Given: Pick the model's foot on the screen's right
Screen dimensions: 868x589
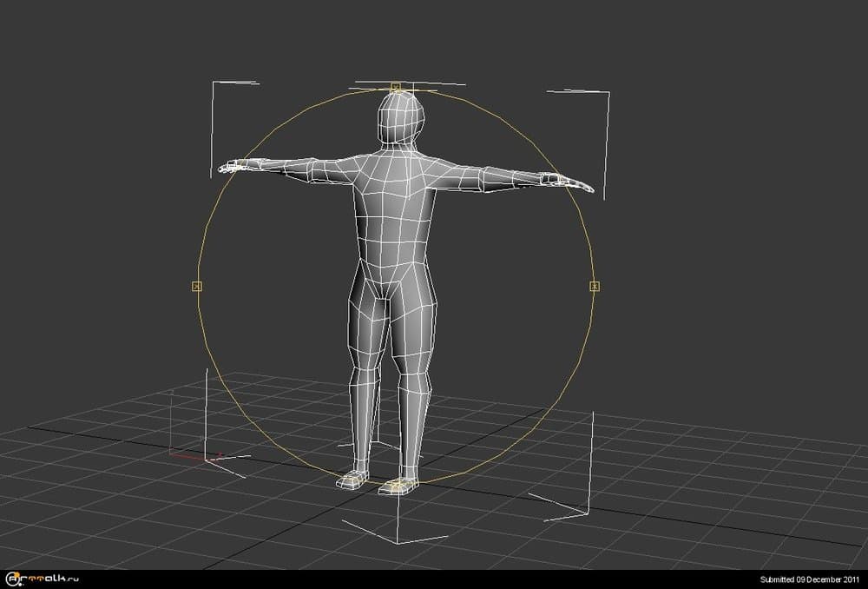Looking at the screenshot, I should (x=398, y=485).
